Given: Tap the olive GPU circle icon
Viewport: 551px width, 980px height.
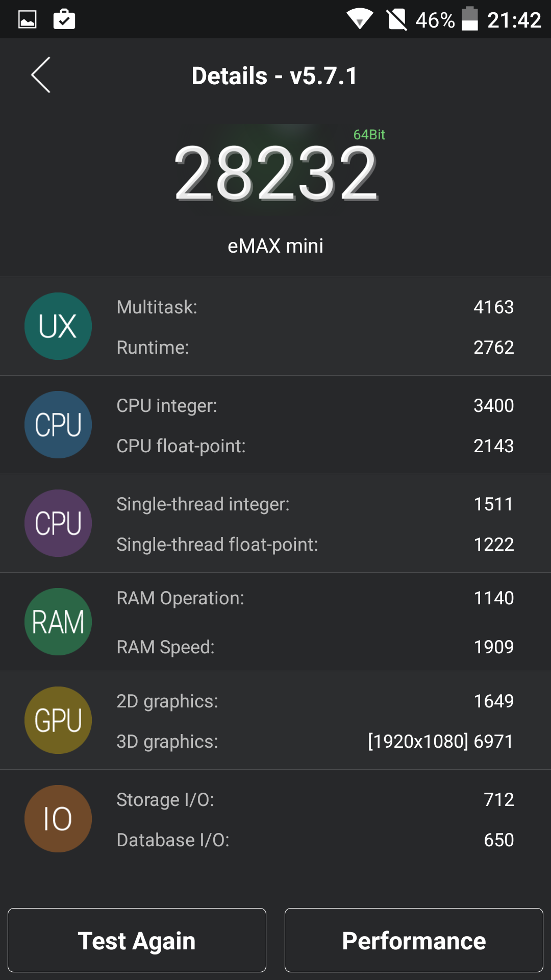Looking at the screenshot, I should coord(58,720).
